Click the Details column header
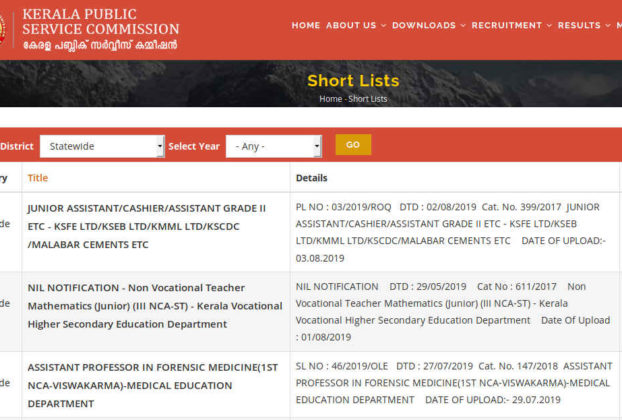Image resolution: width=622 pixels, height=420 pixels. pyautogui.click(x=311, y=178)
